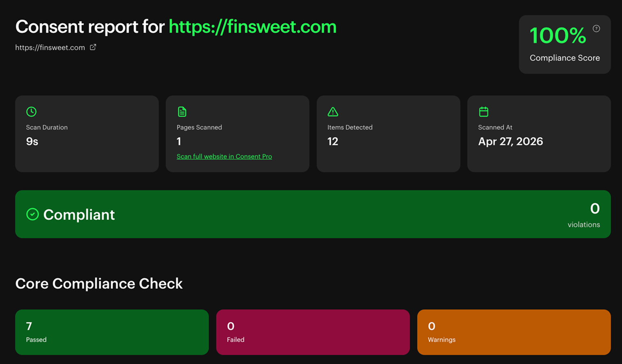Click the help question mark on Compliance Score
Image resolution: width=622 pixels, height=364 pixels.
tap(596, 28)
